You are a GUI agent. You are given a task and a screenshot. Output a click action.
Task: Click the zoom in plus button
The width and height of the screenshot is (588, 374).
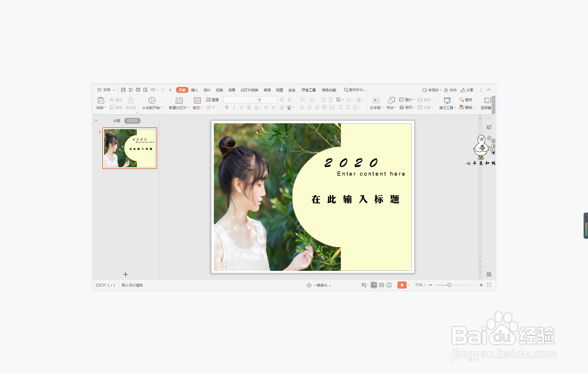click(x=481, y=285)
